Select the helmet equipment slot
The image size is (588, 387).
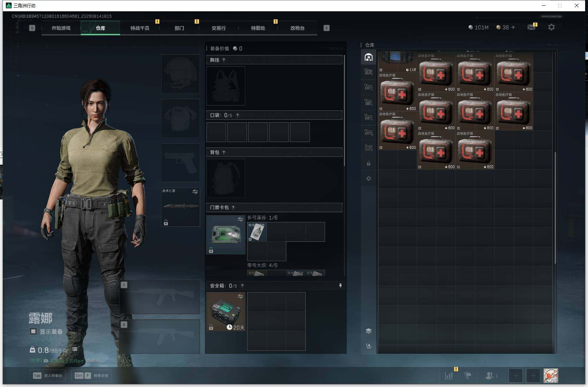(x=180, y=74)
